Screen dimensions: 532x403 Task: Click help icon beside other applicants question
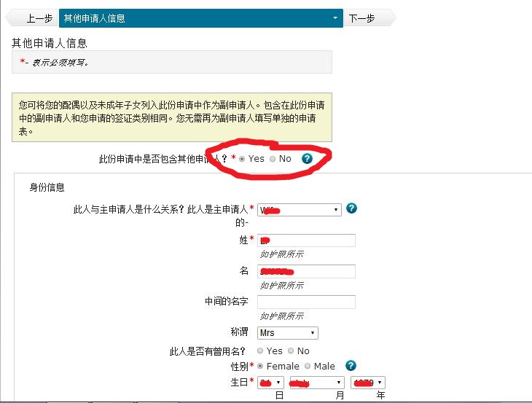(x=307, y=158)
